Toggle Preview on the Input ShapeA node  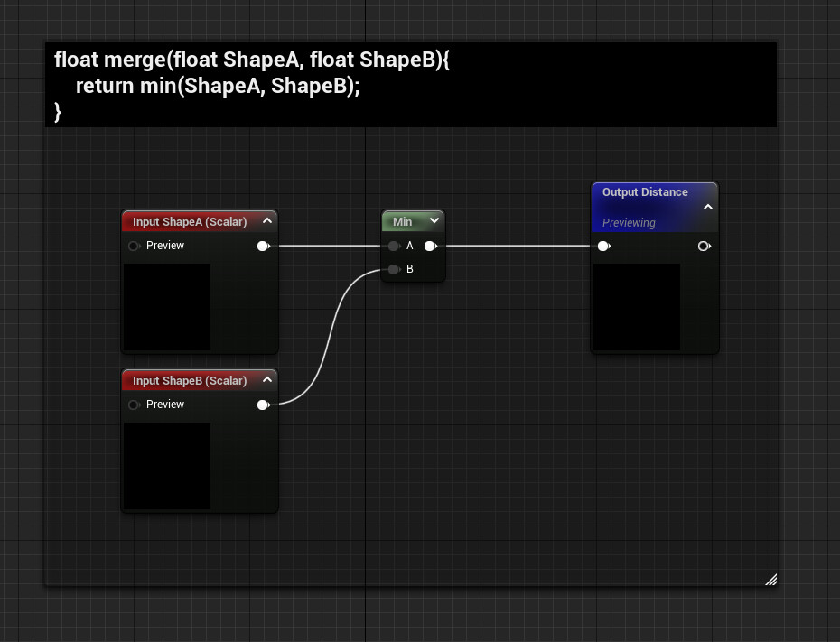164,246
